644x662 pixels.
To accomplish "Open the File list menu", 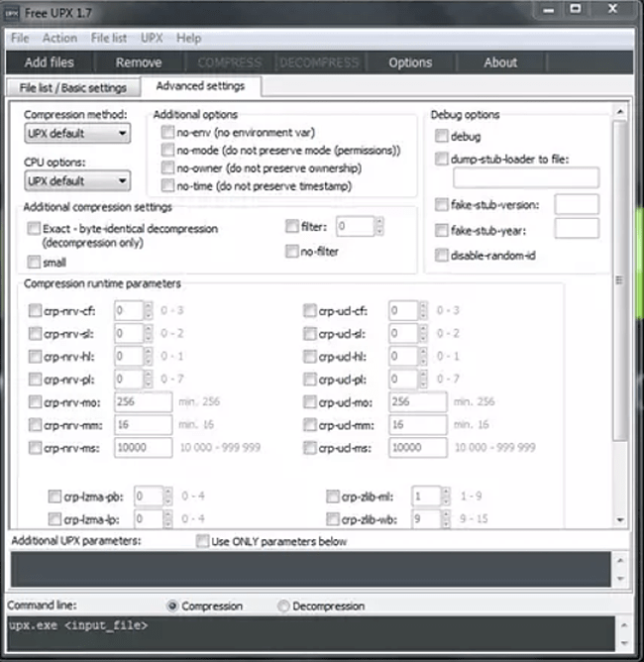I will pos(108,38).
